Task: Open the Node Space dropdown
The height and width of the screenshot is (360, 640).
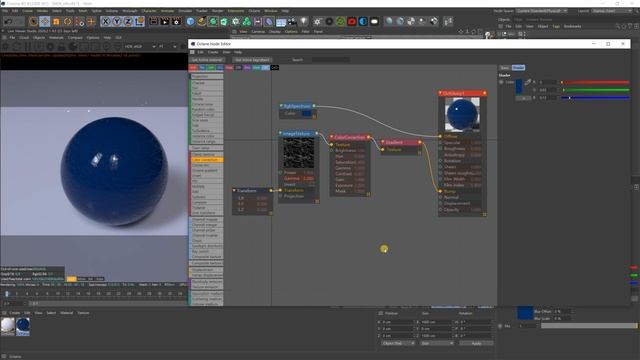Action: 542,11
